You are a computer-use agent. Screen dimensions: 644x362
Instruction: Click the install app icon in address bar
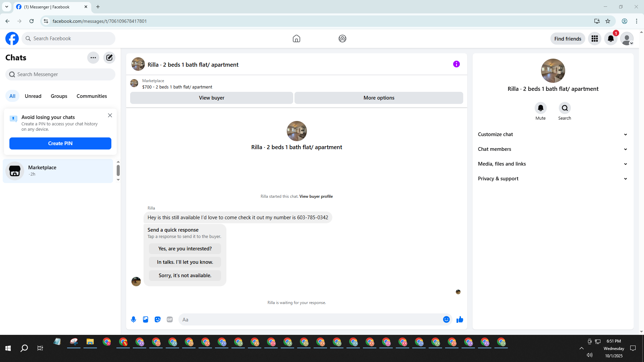coord(597,21)
